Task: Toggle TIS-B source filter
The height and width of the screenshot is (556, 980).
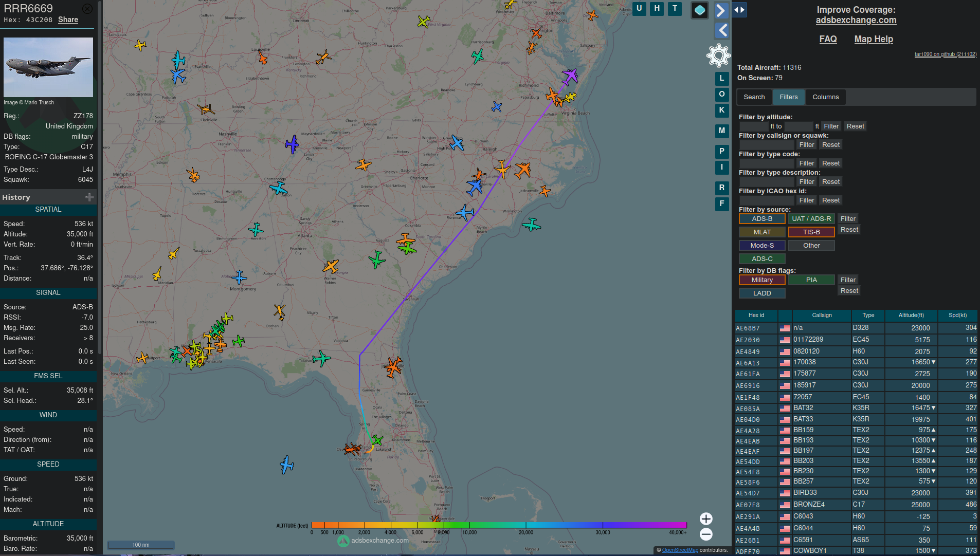Action: tap(811, 232)
